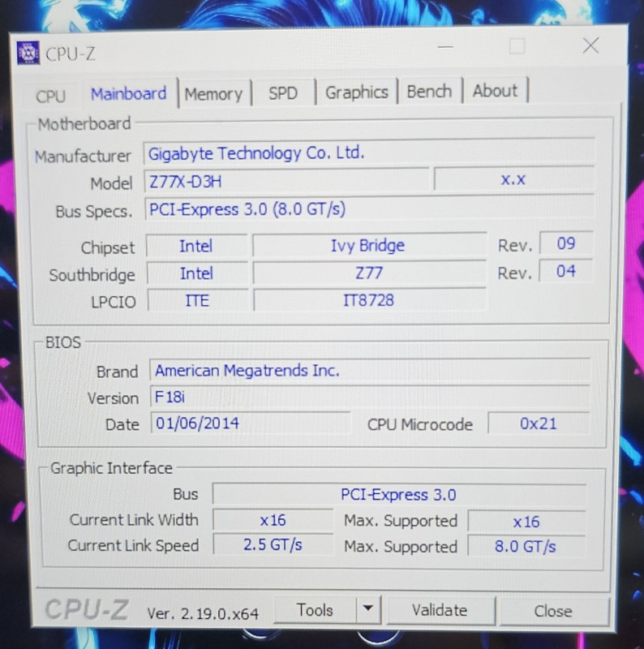Select the Model value Z77X-D3H
The width and height of the screenshot is (644, 649).
click(286, 181)
